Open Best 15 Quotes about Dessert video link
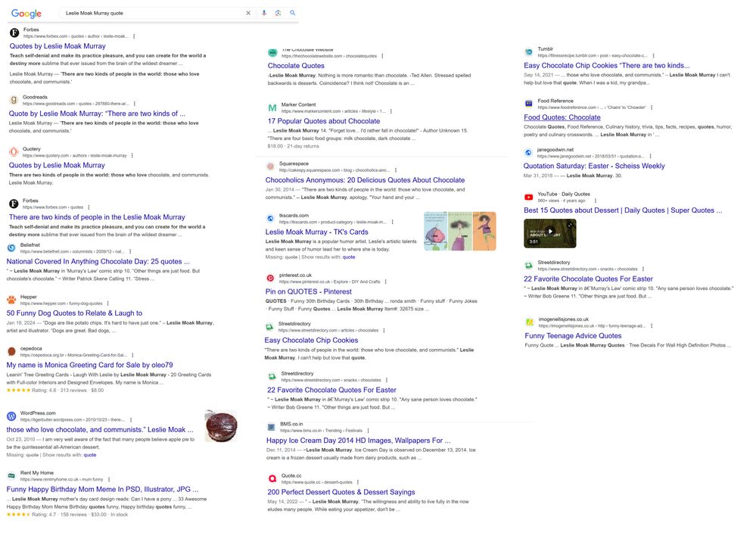Image resolution: width=756 pixels, height=548 pixels. pyautogui.click(x=623, y=210)
